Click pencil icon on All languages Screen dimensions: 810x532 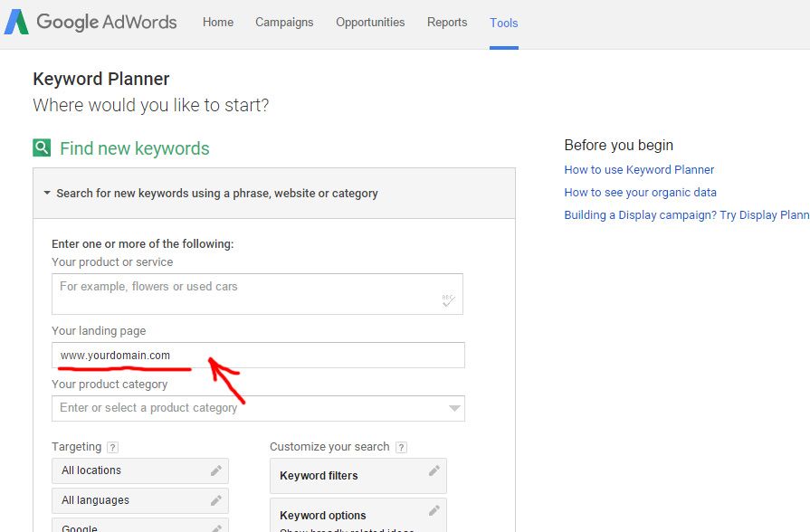[216, 500]
